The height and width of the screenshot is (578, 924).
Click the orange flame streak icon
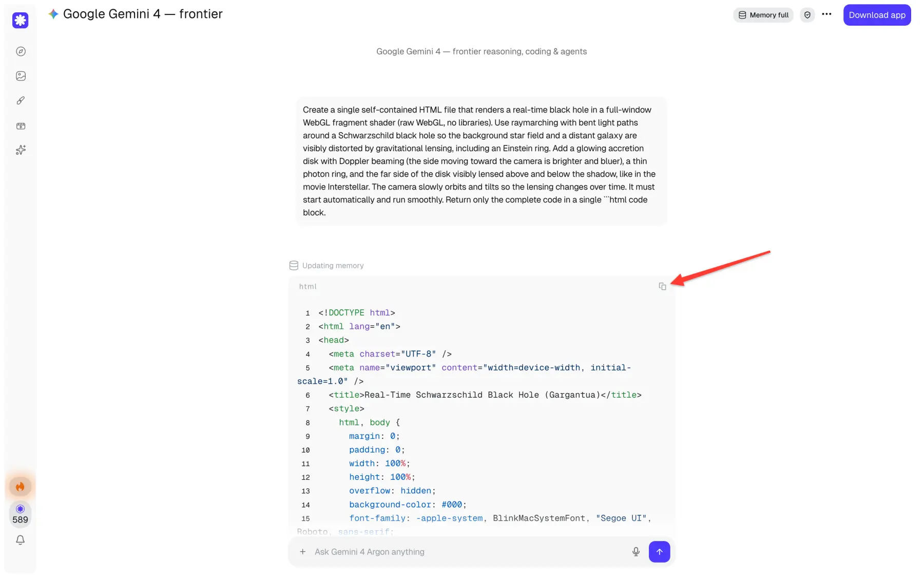click(21, 487)
